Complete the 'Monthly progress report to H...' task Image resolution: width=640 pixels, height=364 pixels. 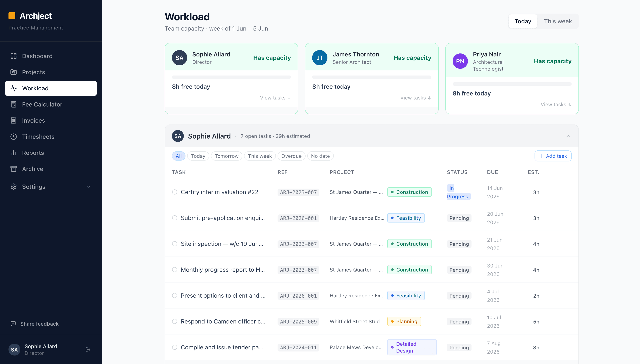[175, 269]
